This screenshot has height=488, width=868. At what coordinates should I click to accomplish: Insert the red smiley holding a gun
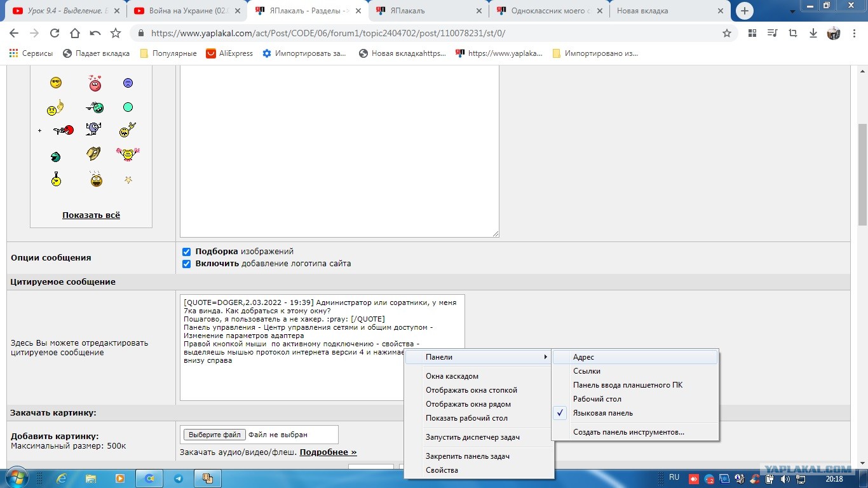[x=64, y=130]
